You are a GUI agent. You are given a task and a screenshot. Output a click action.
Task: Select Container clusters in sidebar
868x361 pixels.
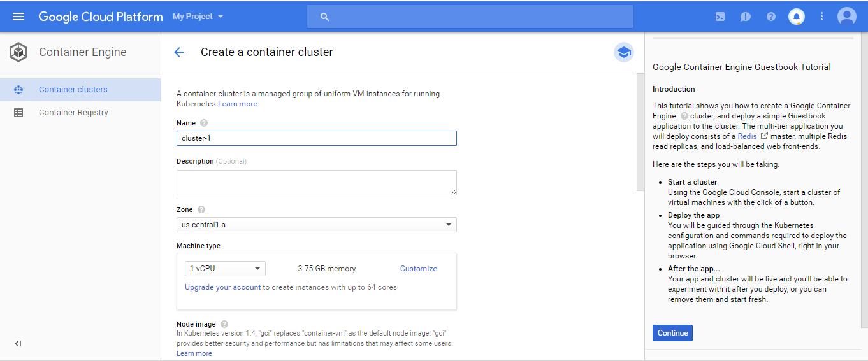tap(80, 90)
